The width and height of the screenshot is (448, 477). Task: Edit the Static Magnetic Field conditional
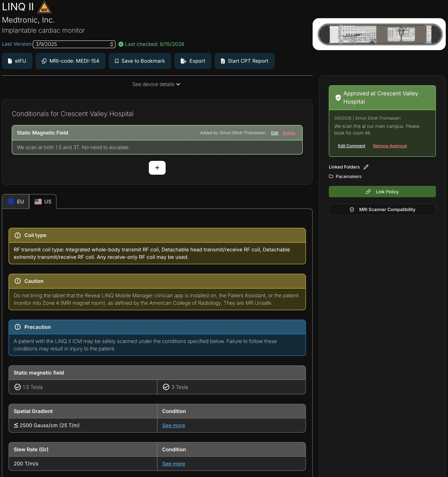point(275,133)
